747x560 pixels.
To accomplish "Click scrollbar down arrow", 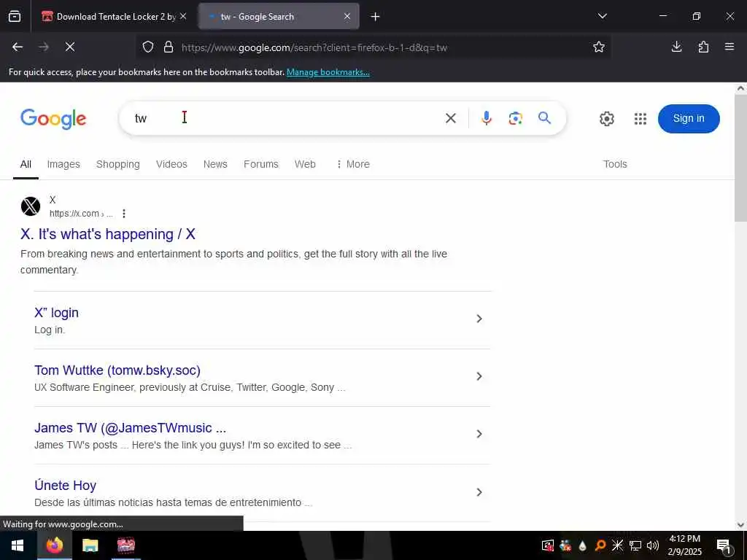I will coord(740,525).
